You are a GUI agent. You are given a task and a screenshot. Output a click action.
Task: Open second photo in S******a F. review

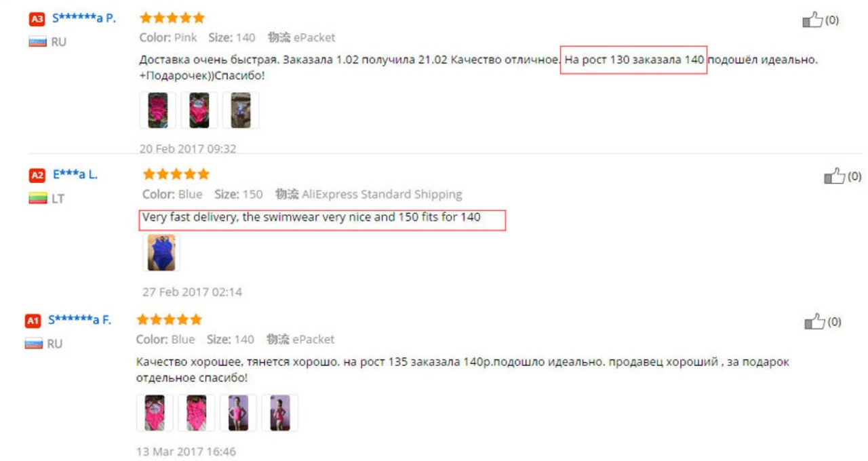[197, 413]
